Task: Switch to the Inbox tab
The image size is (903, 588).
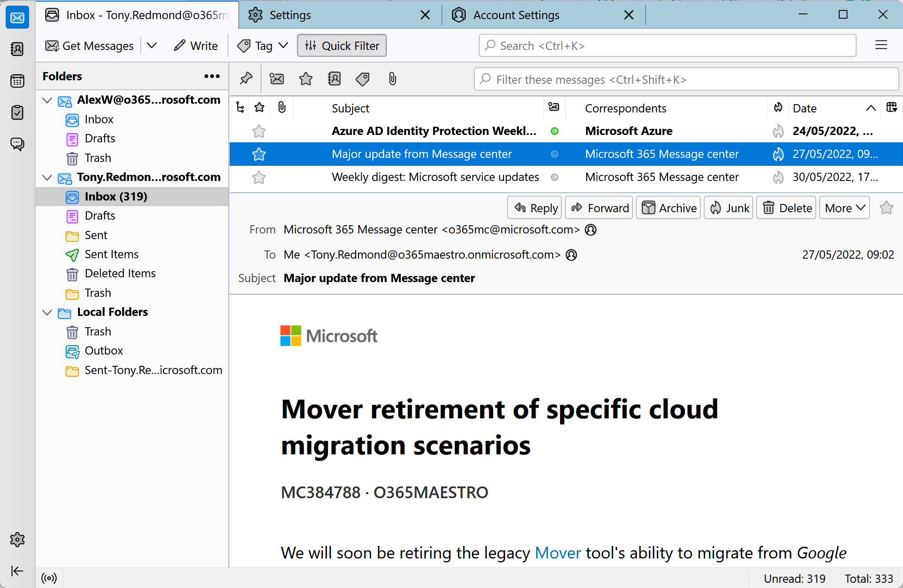Action: tap(137, 15)
